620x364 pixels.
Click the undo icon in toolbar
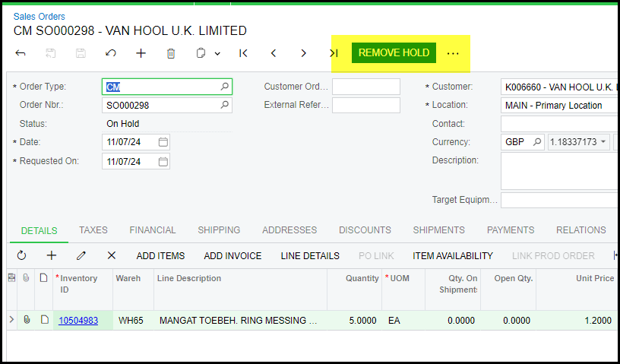coord(111,53)
